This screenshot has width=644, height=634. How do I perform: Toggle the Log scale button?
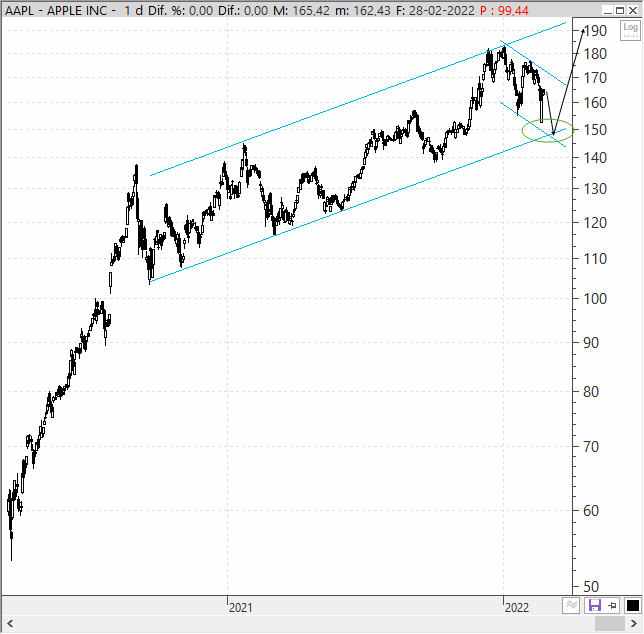(630, 31)
